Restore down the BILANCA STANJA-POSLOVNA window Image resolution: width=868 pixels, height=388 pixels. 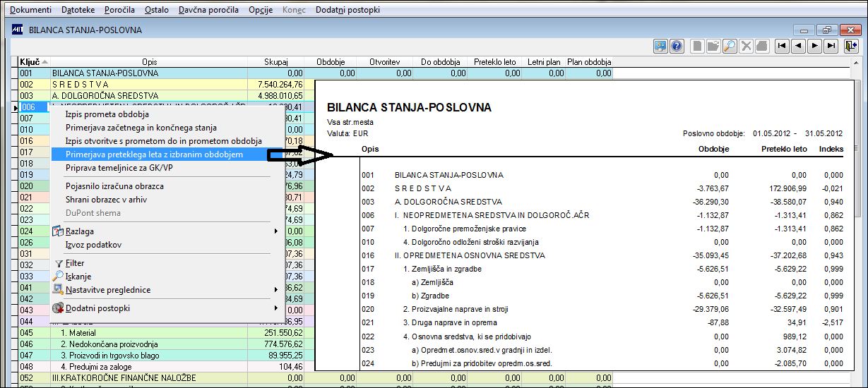point(827,30)
